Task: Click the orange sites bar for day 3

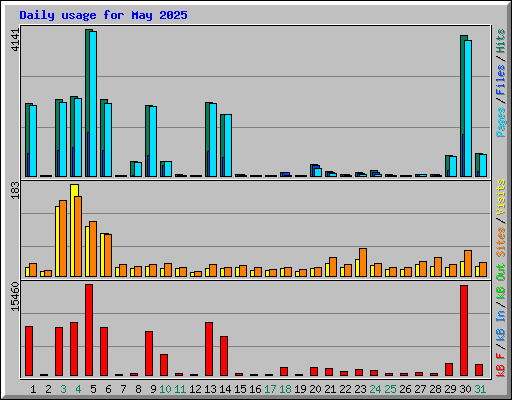Action: click(x=63, y=238)
